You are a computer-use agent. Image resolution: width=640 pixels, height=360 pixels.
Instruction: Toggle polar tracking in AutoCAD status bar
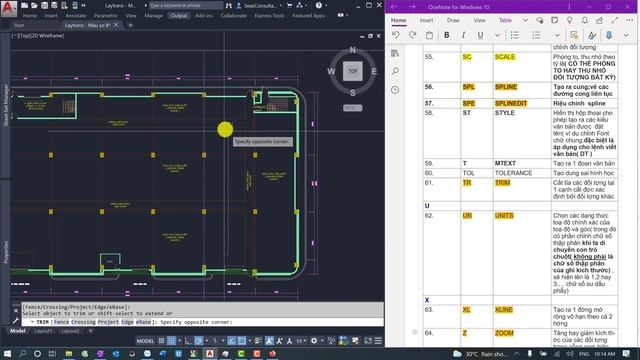(199, 340)
